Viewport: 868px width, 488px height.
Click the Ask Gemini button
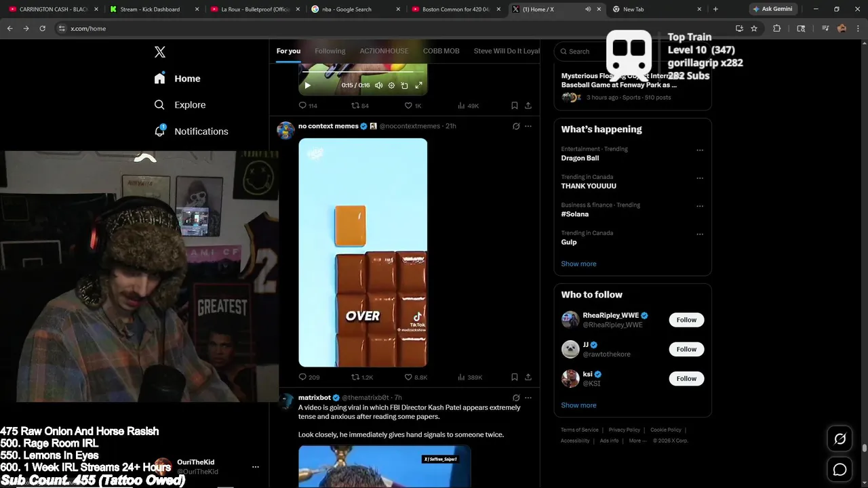(772, 9)
